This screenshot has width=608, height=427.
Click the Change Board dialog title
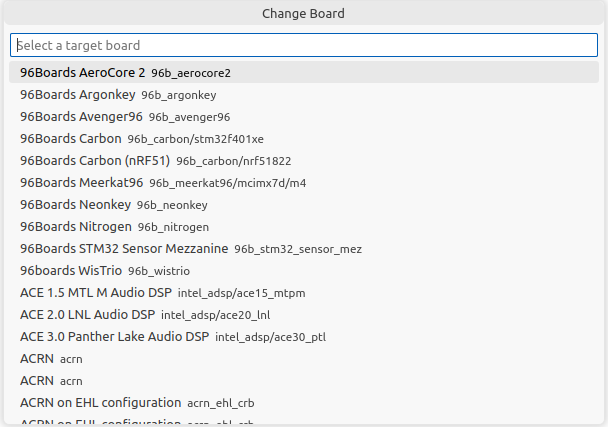tap(304, 14)
